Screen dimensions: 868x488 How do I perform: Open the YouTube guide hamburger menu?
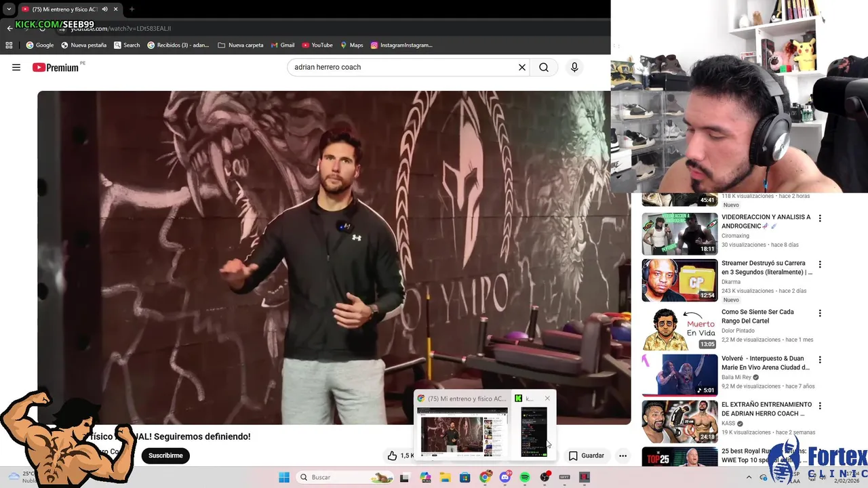click(x=16, y=67)
